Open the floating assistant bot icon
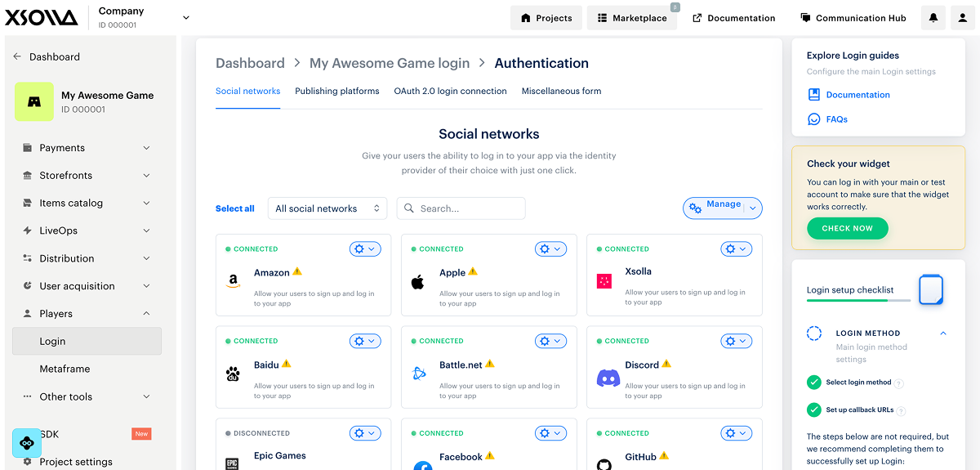The width and height of the screenshot is (980, 470). point(27,442)
